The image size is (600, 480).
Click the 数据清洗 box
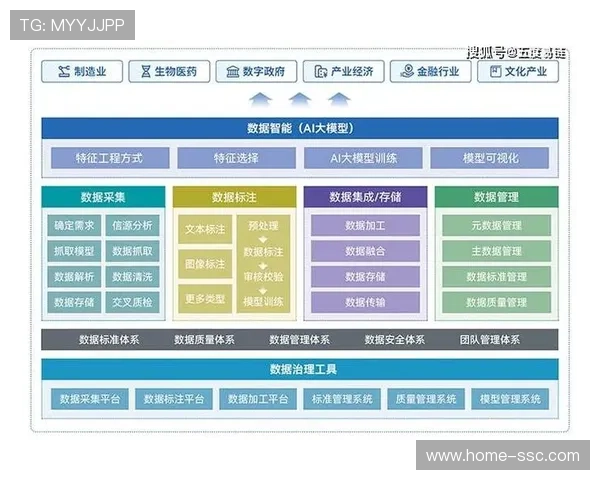click(x=132, y=277)
